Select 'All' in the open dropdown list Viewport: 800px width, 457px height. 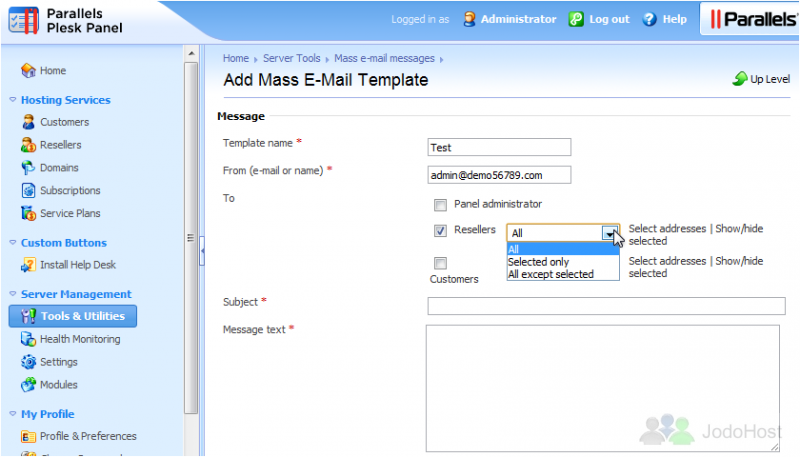563,249
